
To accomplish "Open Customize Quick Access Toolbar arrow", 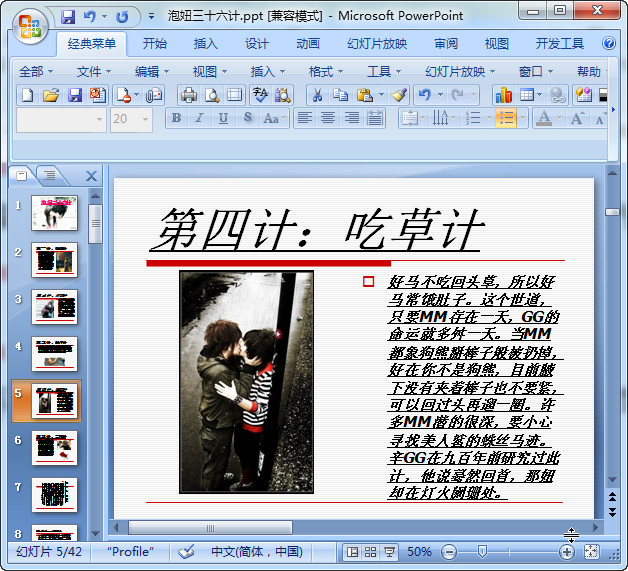I will pos(151,16).
